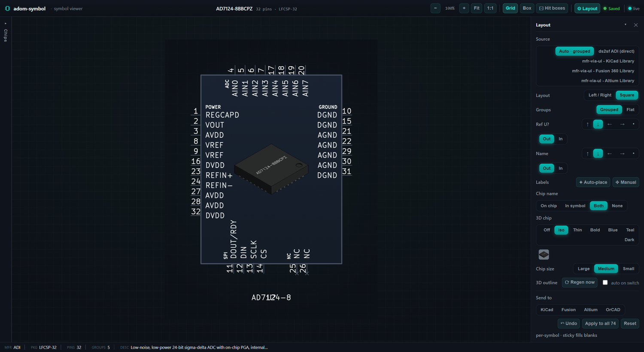Screen dimensions: 644x352
Task: Collapse Layout panel with small triangle
Action: tap(625, 25)
